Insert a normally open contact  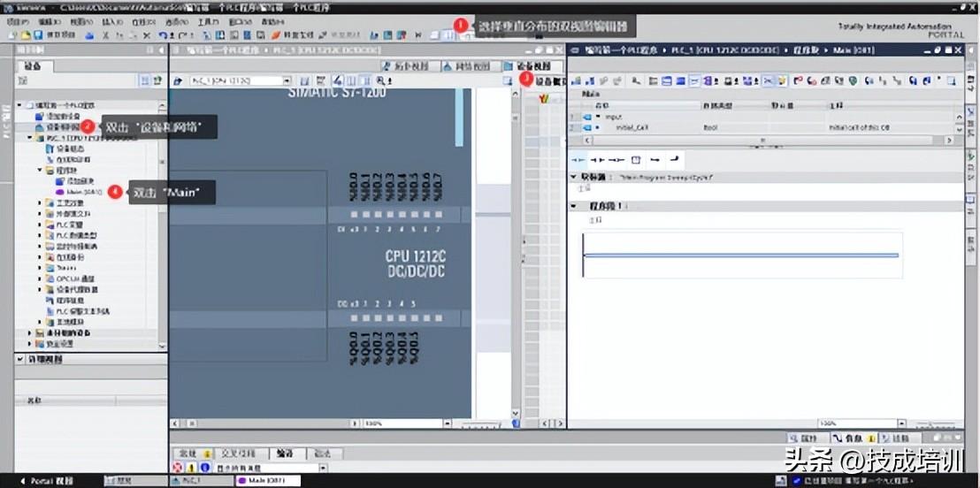578,160
